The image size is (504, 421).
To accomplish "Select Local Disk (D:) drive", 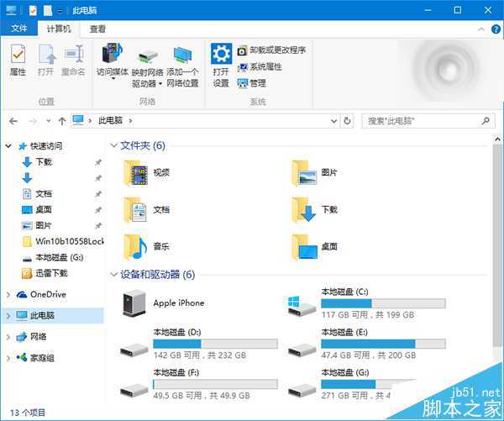I will pos(198,344).
